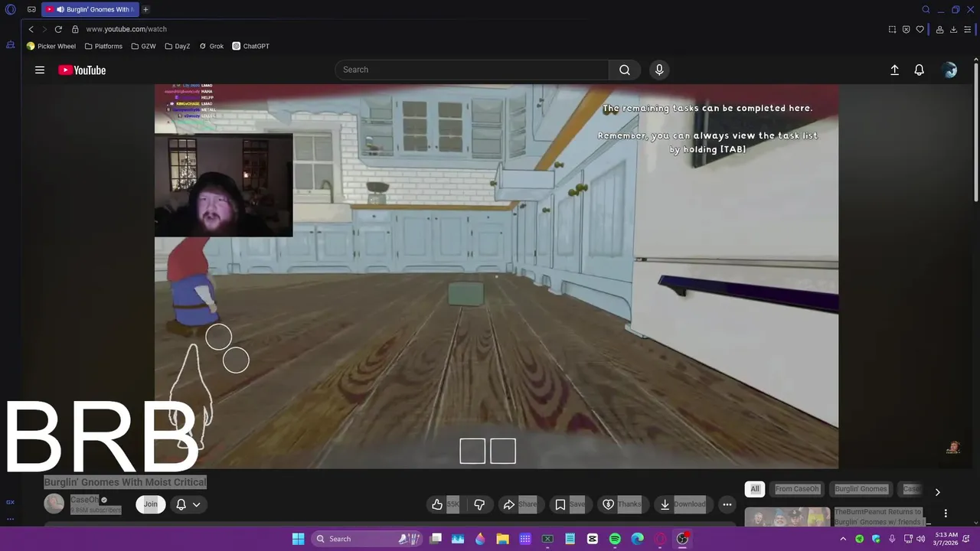Open the Platforms bookmark folder
Viewport: 980px width, 551px height.
[x=103, y=46]
